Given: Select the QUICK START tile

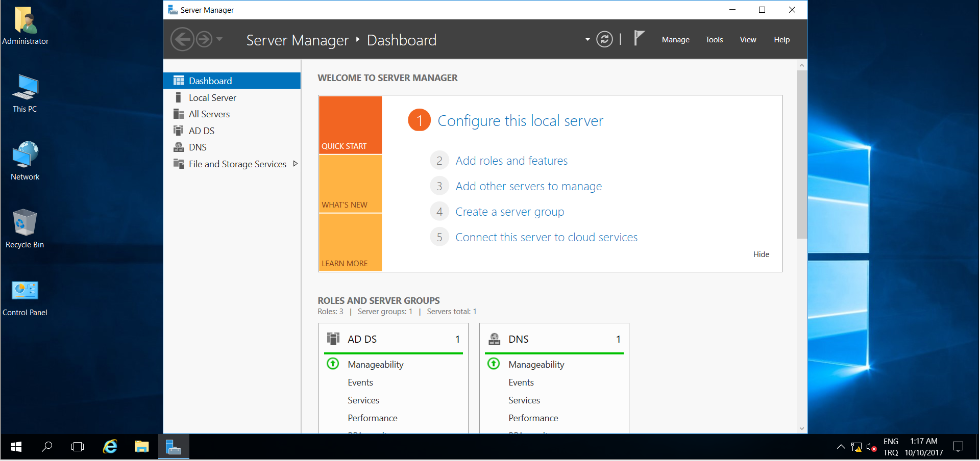Looking at the screenshot, I should pyautogui.click(x=350, y=125).
